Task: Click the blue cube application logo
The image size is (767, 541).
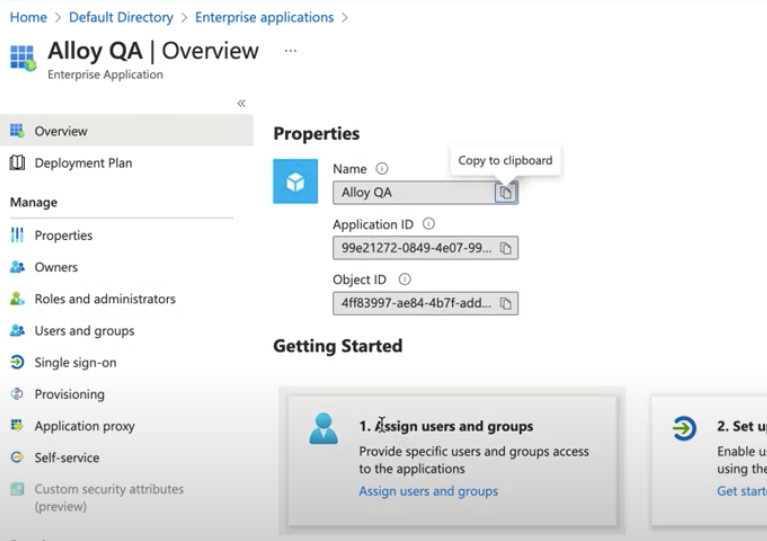Action: click(x=295, y=181)
